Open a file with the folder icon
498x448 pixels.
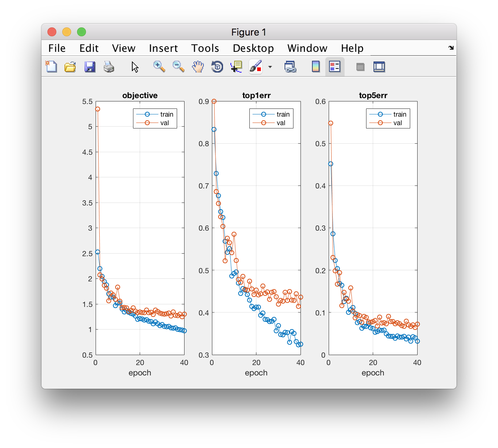point(70,67)
